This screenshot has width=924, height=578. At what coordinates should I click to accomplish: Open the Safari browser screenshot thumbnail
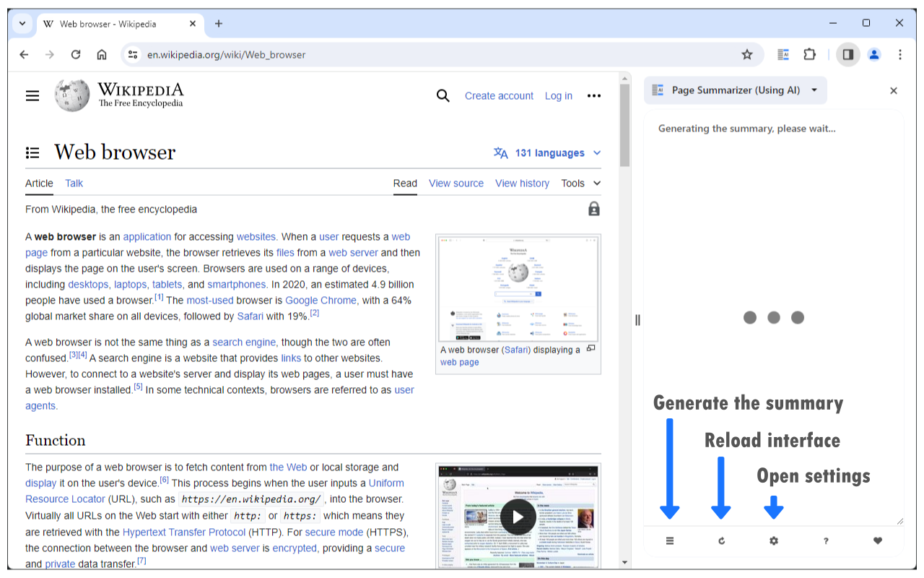pyautogui.click(x=518, y=288)
